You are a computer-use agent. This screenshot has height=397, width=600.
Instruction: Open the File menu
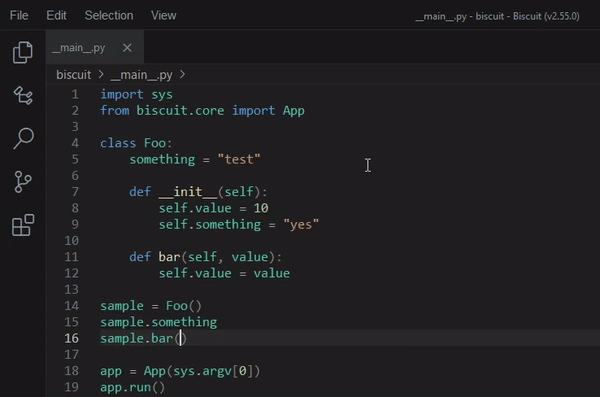pos(19,15)
